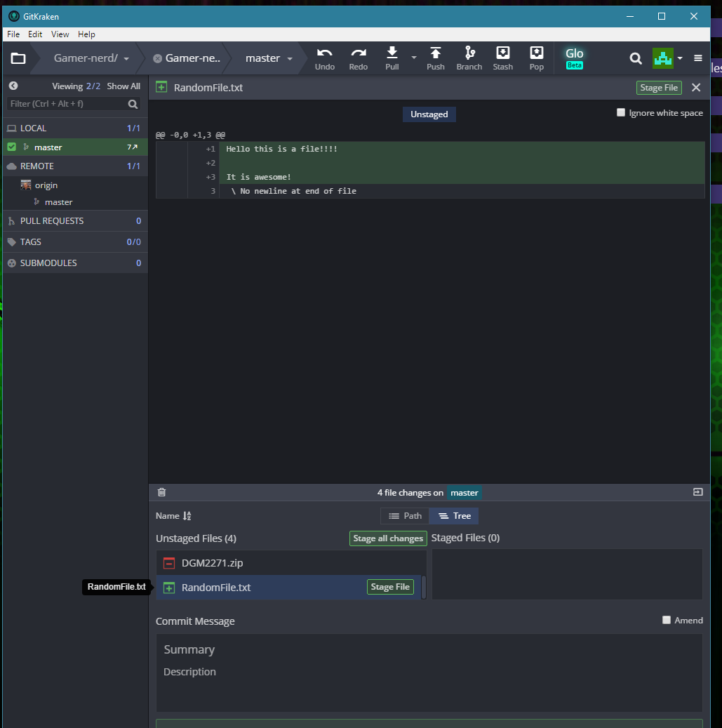This screenshot has height=728, width=722.
Task: Click the filter search magnifier icon
Action: pyautogui.click(x=133, y=104)
